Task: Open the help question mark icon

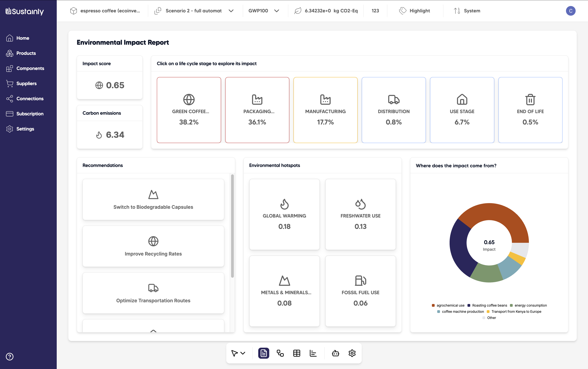Action: click(x=9, y=357)
